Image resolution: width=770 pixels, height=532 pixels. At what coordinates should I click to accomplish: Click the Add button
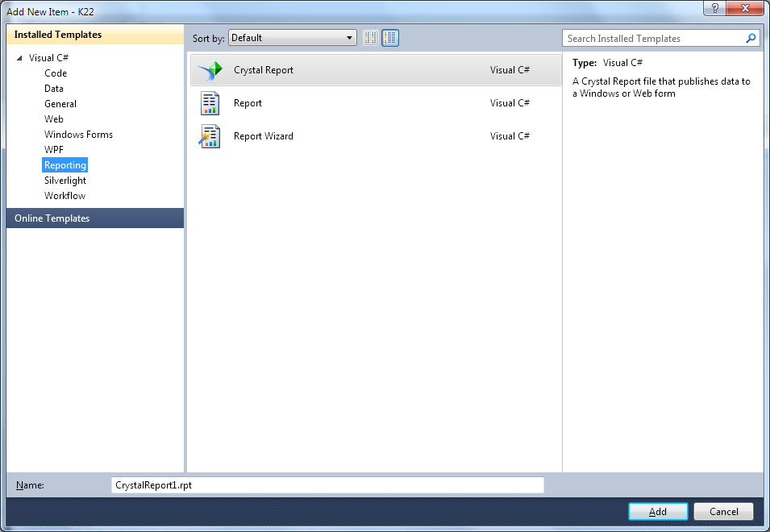(658, 511)
